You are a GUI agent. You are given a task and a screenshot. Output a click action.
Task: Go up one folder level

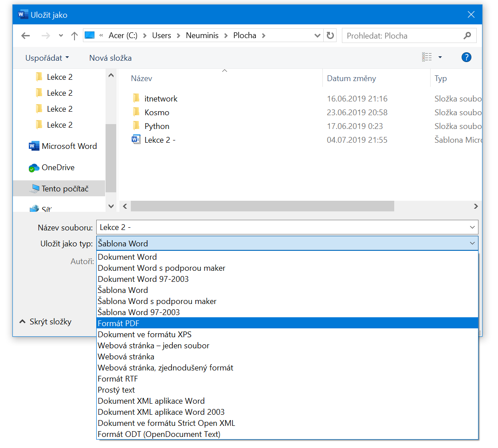74,36
